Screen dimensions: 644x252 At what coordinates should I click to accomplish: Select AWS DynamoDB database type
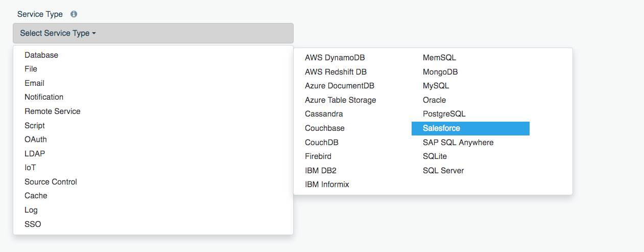[x=335, y=58]
